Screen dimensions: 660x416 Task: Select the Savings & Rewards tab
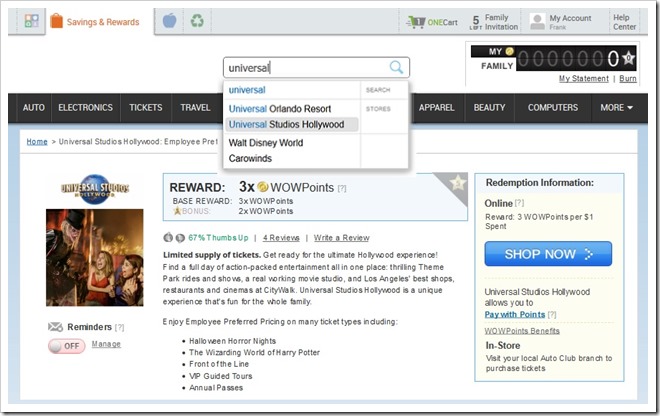pos(94,21)
